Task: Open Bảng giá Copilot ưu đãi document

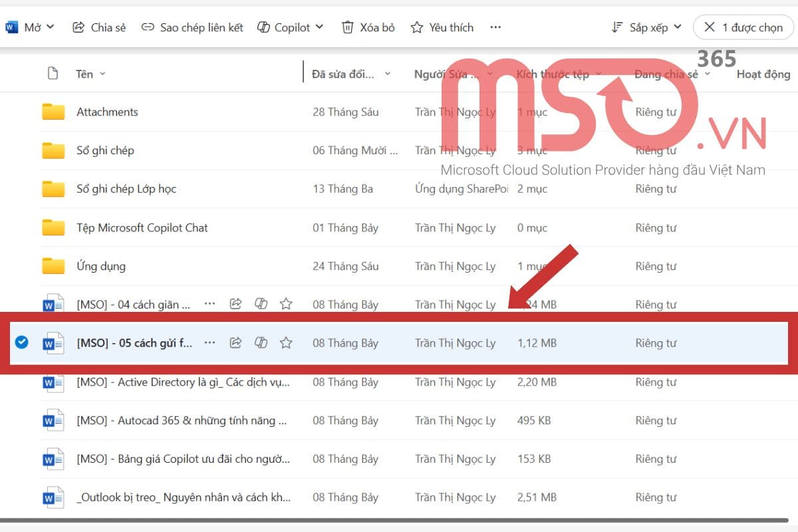Action: click(x=184, y=459)
